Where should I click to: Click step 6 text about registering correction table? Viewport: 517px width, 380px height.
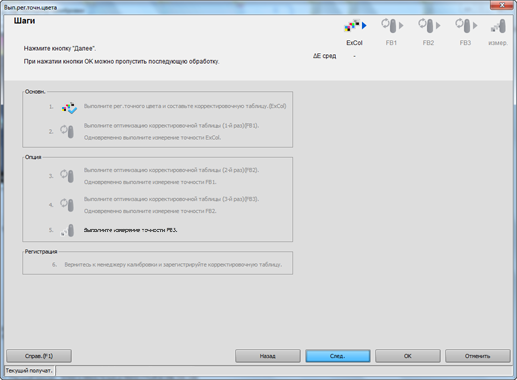[x=173, y=264]
